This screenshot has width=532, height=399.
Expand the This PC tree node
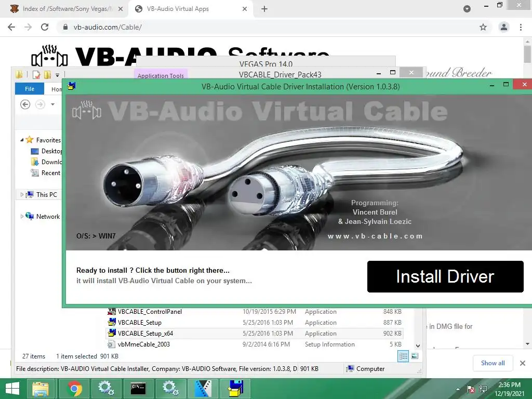(22, 195)
